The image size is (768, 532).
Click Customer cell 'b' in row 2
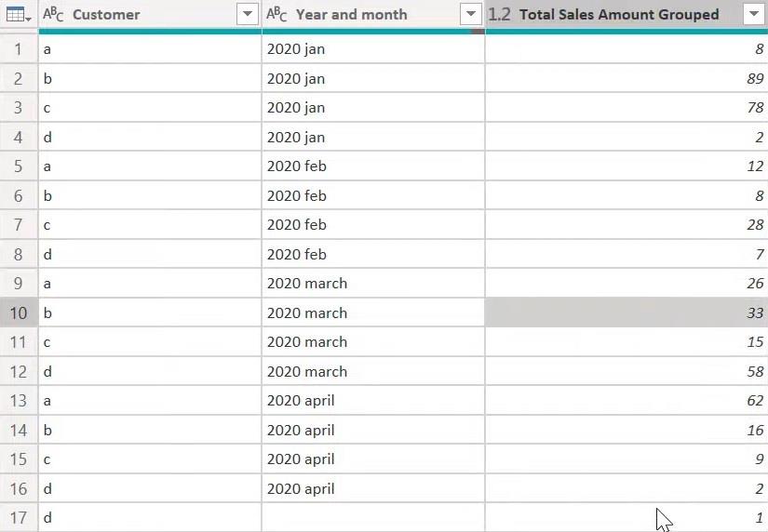point(150,78)
